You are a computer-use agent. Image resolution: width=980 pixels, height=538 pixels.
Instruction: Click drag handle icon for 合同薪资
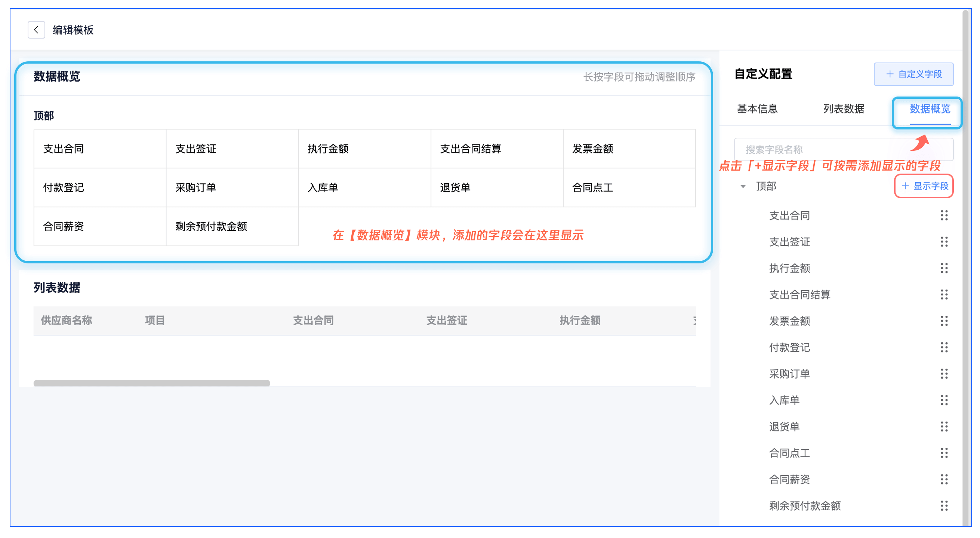click(944, 479)
